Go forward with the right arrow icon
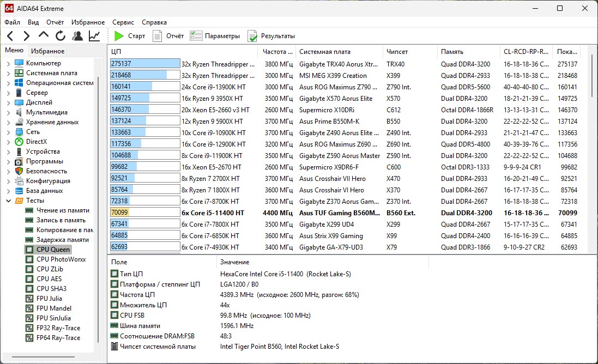 pyautogui.click(x=26, y=36)
